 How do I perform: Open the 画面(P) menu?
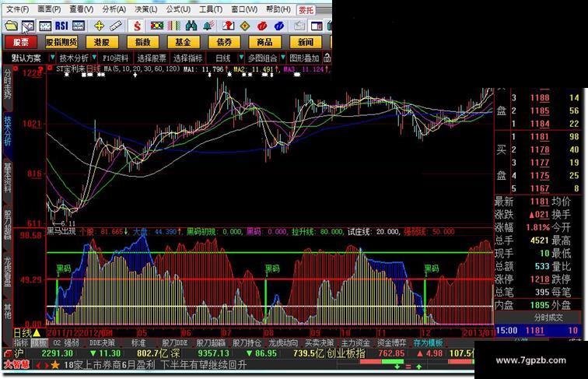[x=49, y=9]
